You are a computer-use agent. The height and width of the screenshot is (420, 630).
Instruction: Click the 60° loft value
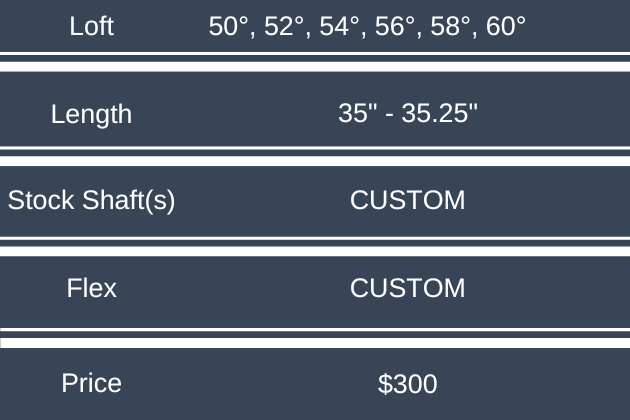click(x=505, y=26)
